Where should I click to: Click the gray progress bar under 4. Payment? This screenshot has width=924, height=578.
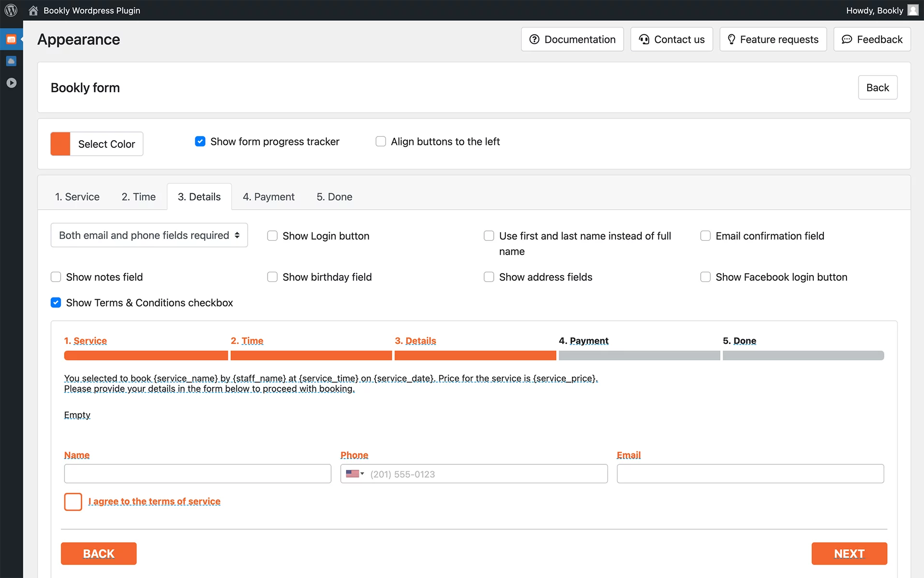click(639, 355)
